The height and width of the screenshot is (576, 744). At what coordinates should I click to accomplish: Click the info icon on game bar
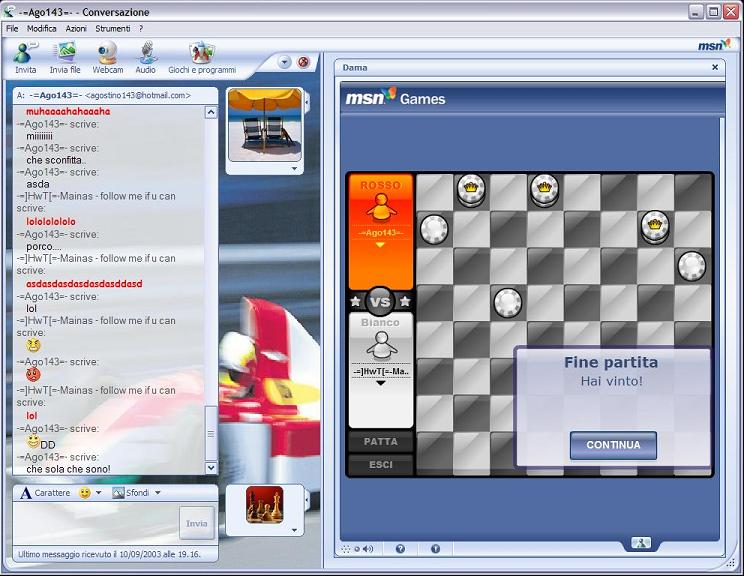pos(435,549)
